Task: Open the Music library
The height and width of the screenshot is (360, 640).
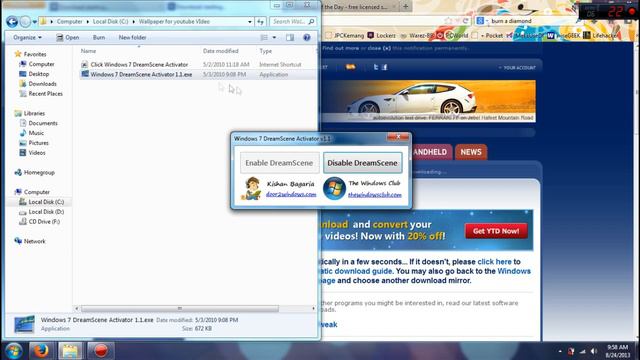Action: pyautogui.click(x=36, y=133)
